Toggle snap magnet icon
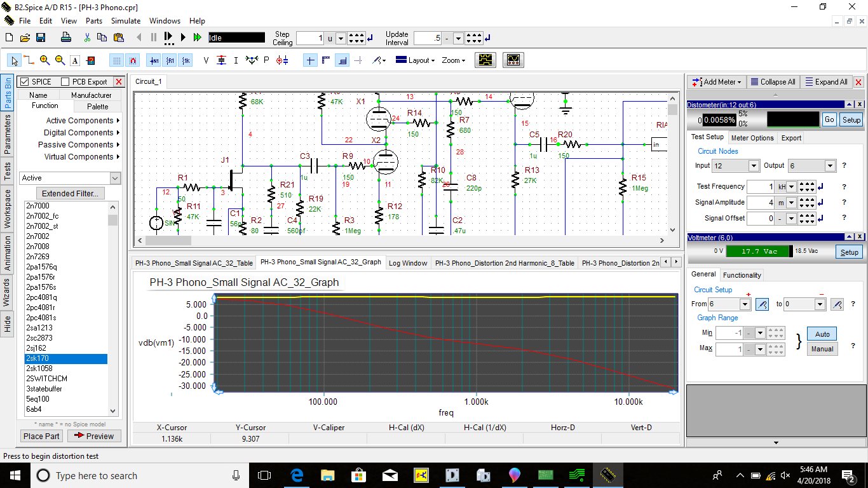 [x=133, y=60]
